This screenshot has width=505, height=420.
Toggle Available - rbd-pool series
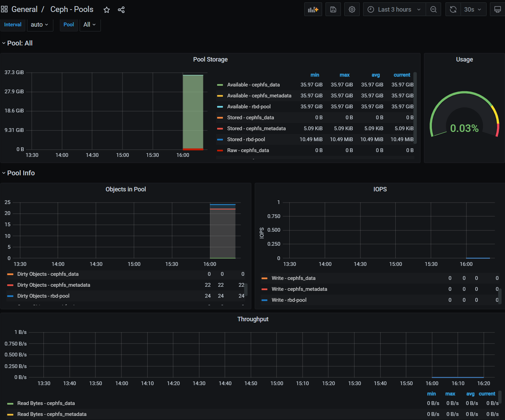[x=249, y=107]
